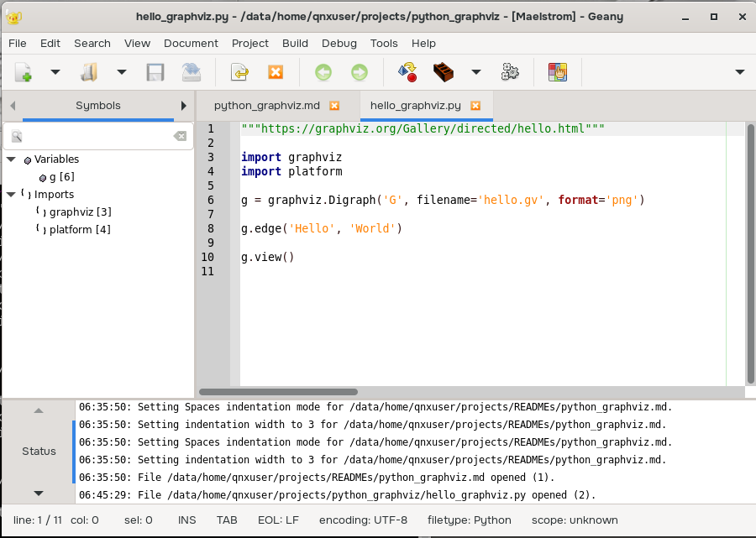
Task: Click the Build brick icon
Action: 444,72
